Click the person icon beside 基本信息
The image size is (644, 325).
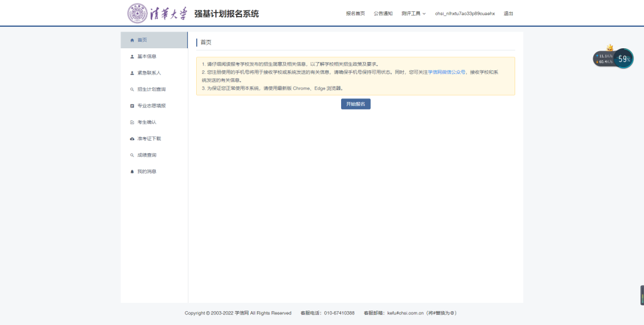point(132,57)
